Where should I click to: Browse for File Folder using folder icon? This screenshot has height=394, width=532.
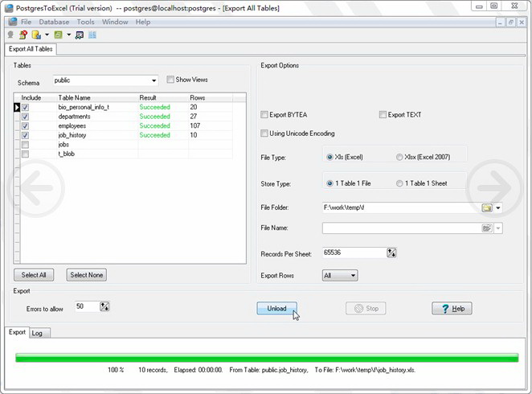pyautogui.click(x=486, y=207)
